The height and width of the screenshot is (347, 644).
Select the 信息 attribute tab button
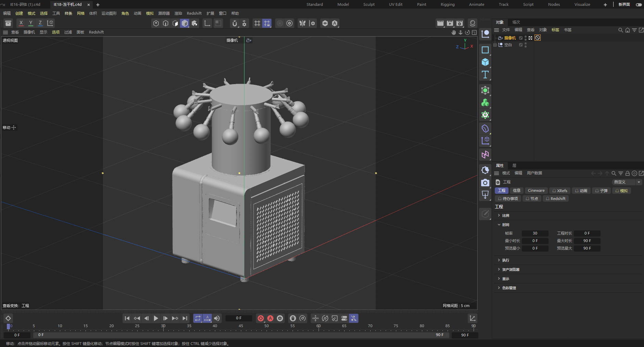[516, 190]
